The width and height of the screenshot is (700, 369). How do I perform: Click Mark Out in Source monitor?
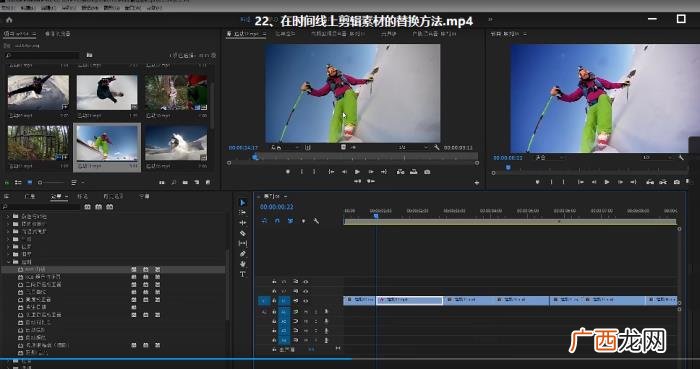coord(314,171)
